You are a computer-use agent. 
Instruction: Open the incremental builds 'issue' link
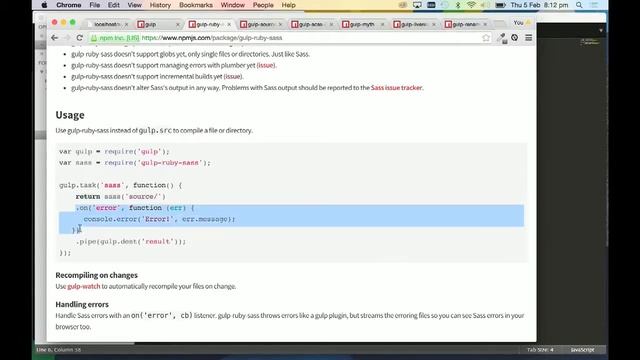[233, 76]
